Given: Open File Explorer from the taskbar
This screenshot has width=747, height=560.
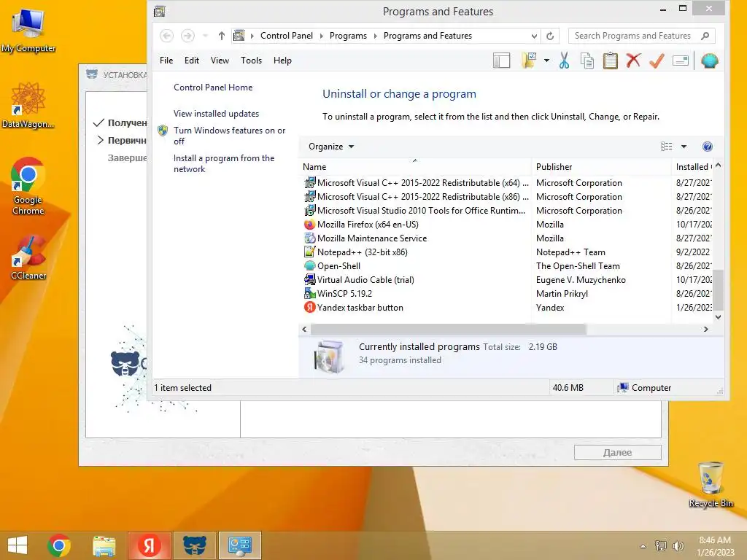Looking at the screenshot, I should (104, 545).
